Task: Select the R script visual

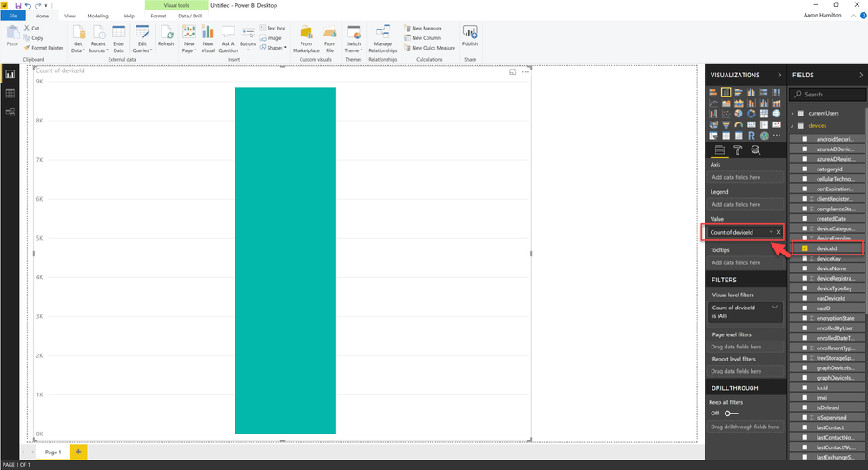Action: click(752, 136)
